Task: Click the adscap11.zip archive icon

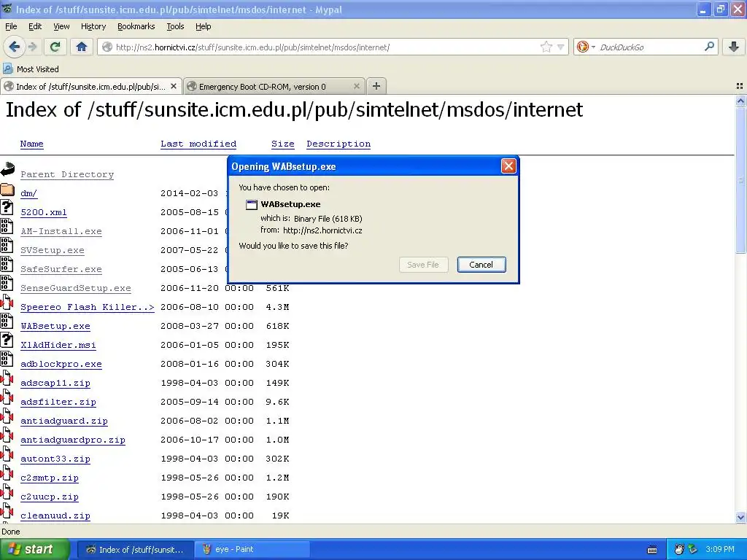Action: pyautogui.click(x=7, y=378)
